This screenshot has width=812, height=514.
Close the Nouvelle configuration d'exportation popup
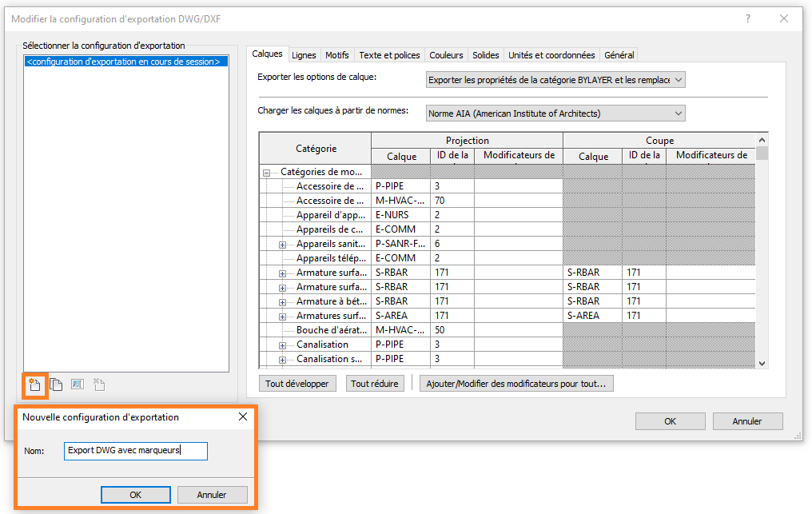pyautogui.click(x=243, y=416)
